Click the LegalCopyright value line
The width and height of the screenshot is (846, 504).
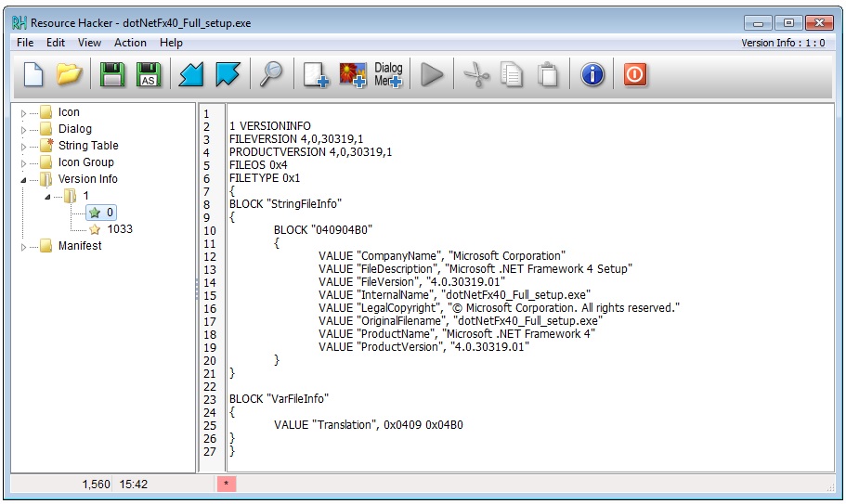(499, 308)
